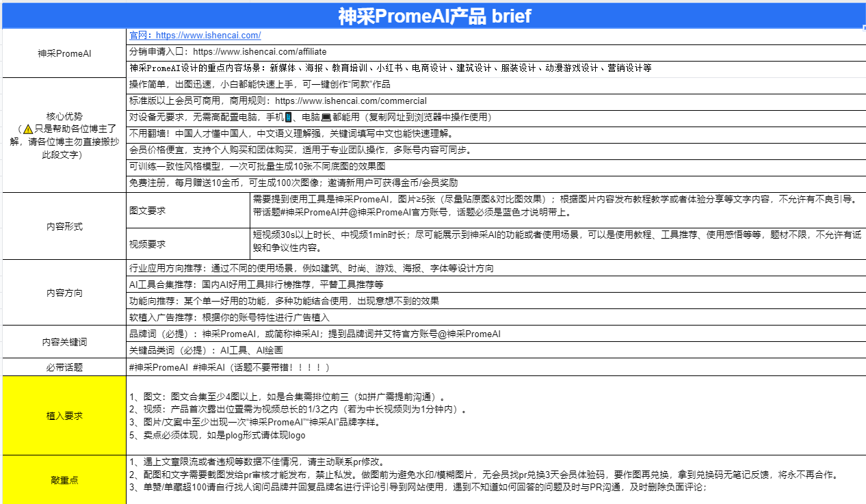
Task: Select the 神采PromeAI label cell in first column
Action: coord(64,53)
